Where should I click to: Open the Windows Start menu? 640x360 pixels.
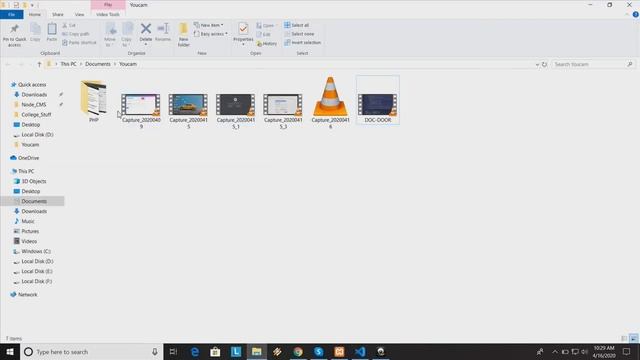point(10,351)
